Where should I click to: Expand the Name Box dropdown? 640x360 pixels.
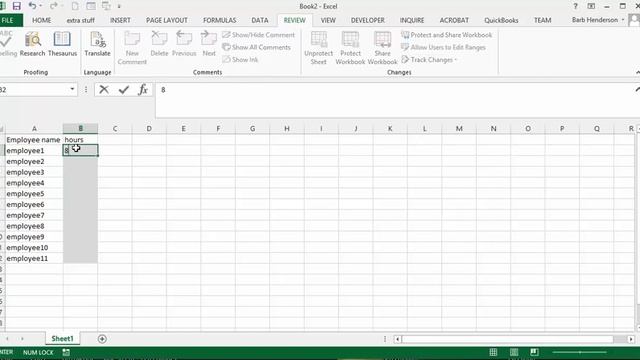tap(72, 89)
